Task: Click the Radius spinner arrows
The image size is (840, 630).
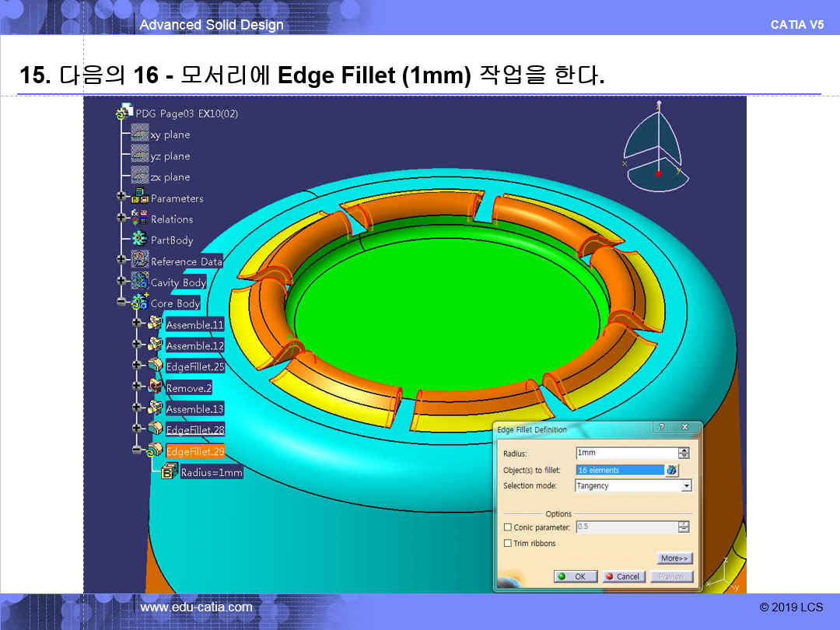Action: (684, 453)
